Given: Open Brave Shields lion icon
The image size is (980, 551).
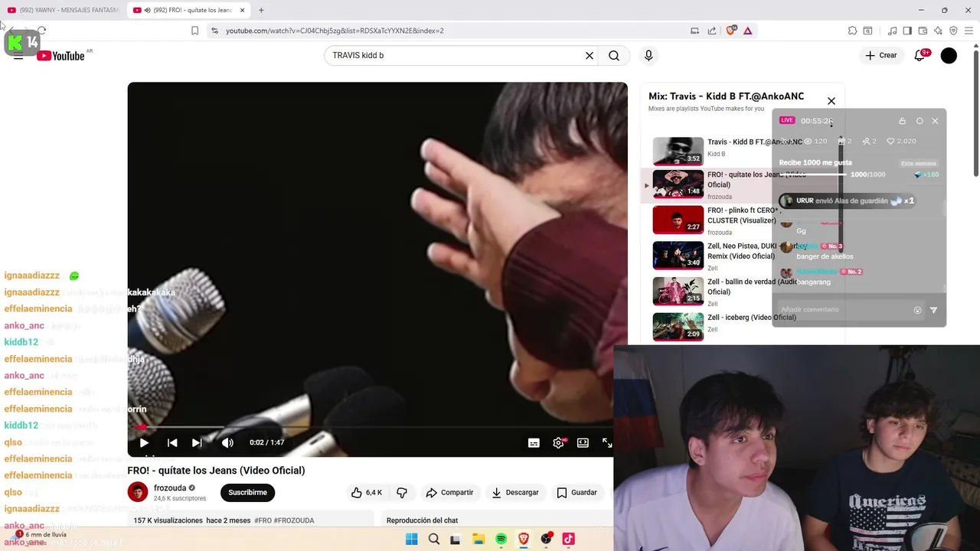Looking at the screenshot, I should pyautogui.click(x=731, y=31).
